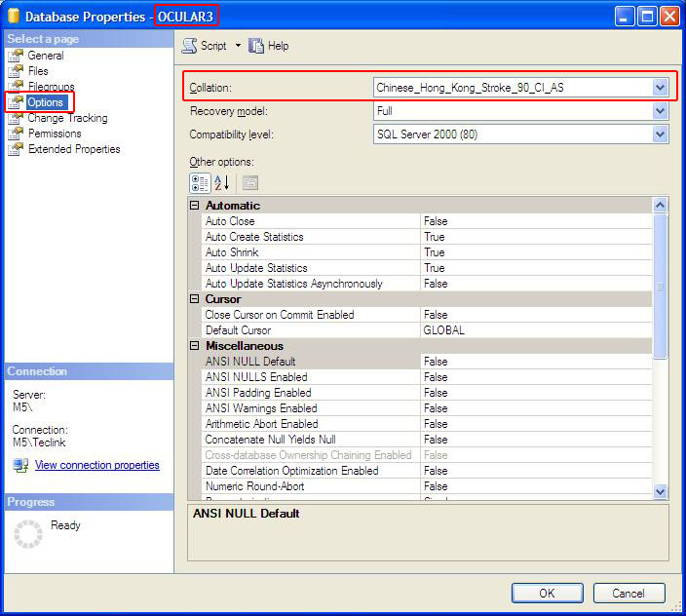The height and width of the screenshot is (616, 686).
Task: Click the Help button label
Action: click(x=278, y=46)
